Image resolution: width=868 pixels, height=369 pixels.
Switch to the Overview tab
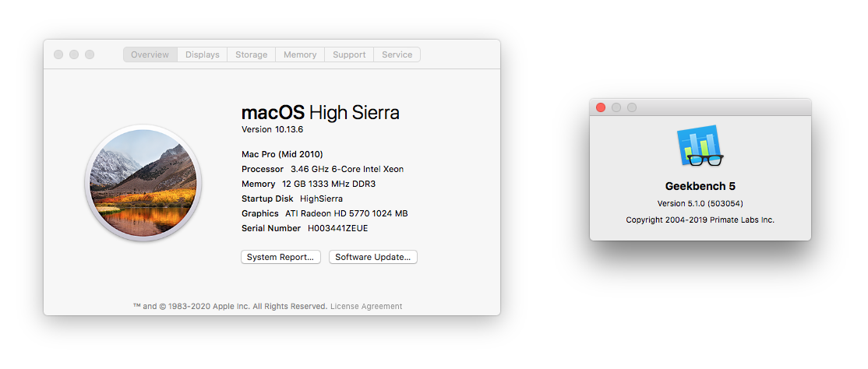tap(150, 54)
